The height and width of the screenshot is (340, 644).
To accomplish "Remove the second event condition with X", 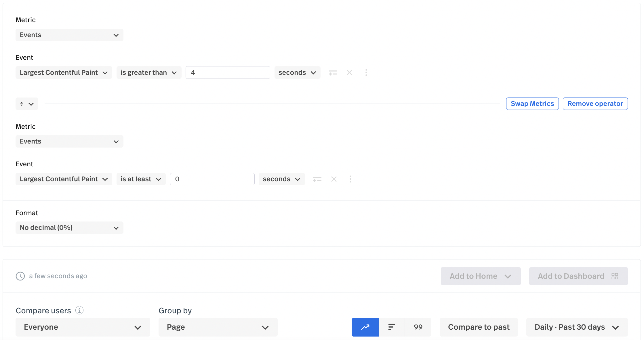I will pyautogui.click(x=334, y=179).
